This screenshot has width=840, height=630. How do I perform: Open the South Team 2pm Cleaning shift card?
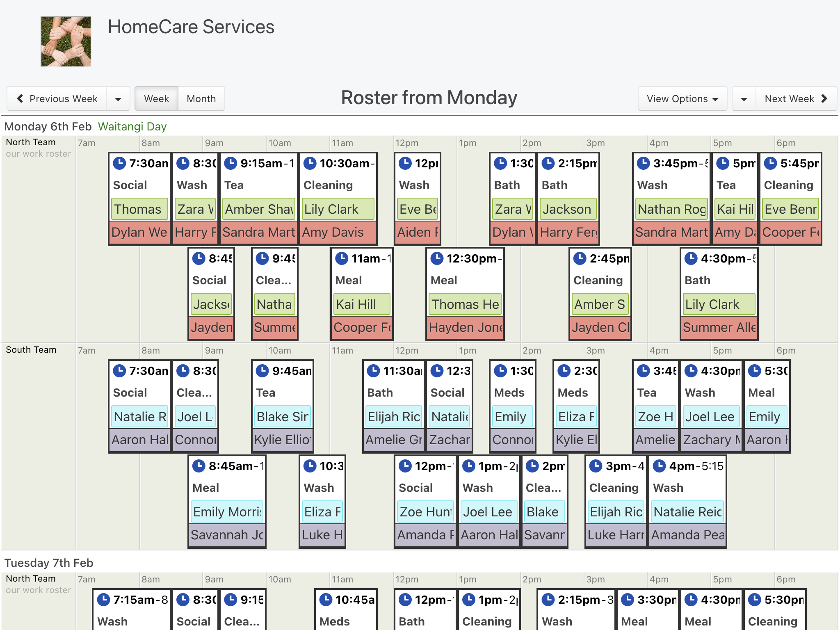544,502
